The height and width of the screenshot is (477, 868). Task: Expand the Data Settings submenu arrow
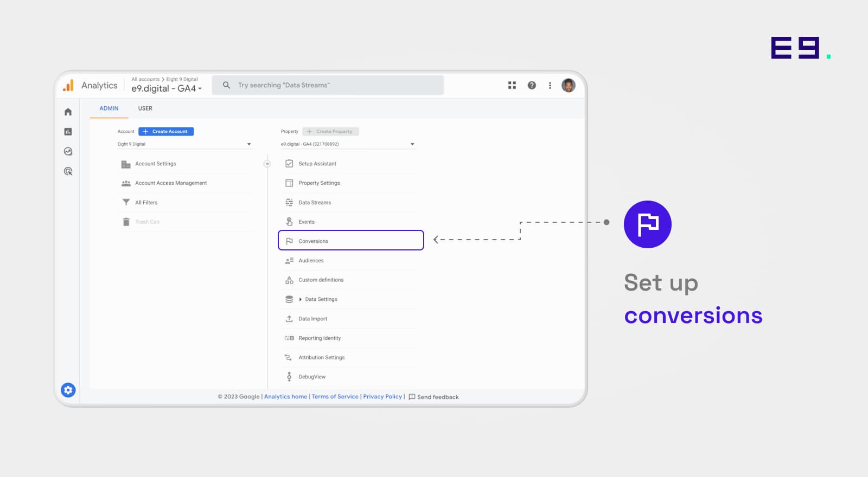(x=301, y=299)
